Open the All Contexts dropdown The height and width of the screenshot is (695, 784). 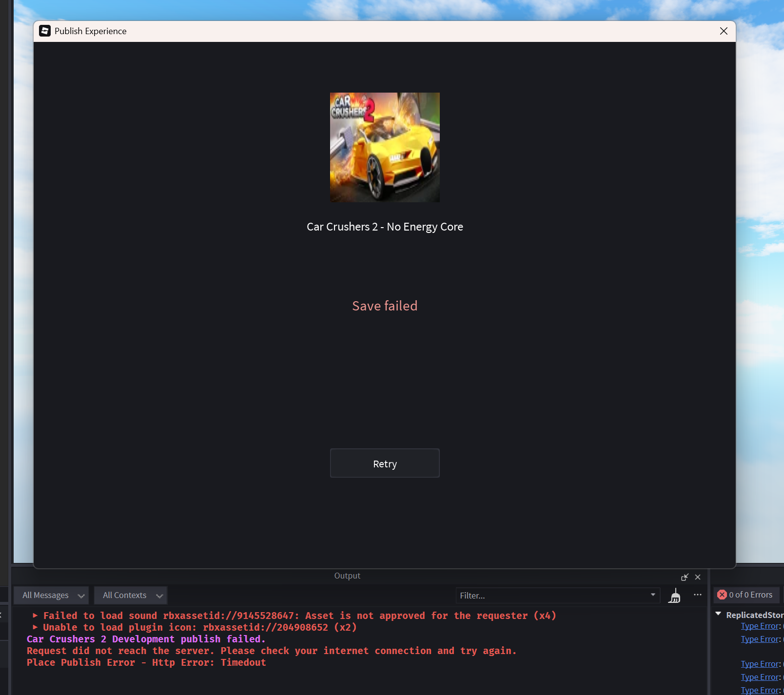click(131, 595)
